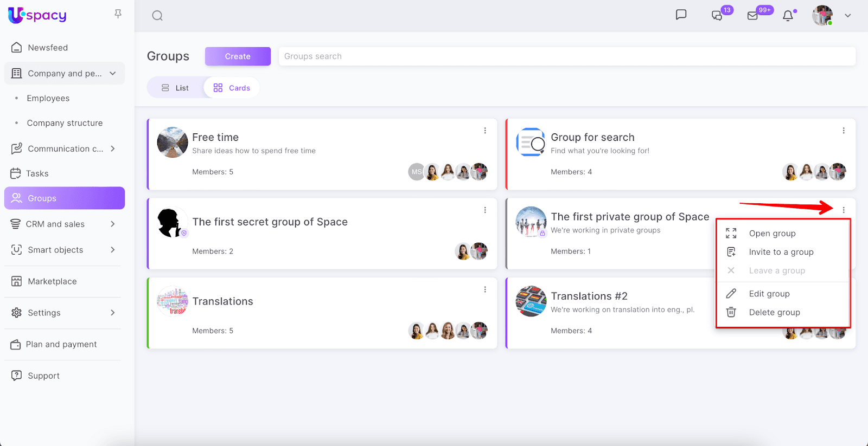This screenshot has width=868, height=446.
Task: Select Edit group in the context menu
Action: tap(769, 294)
